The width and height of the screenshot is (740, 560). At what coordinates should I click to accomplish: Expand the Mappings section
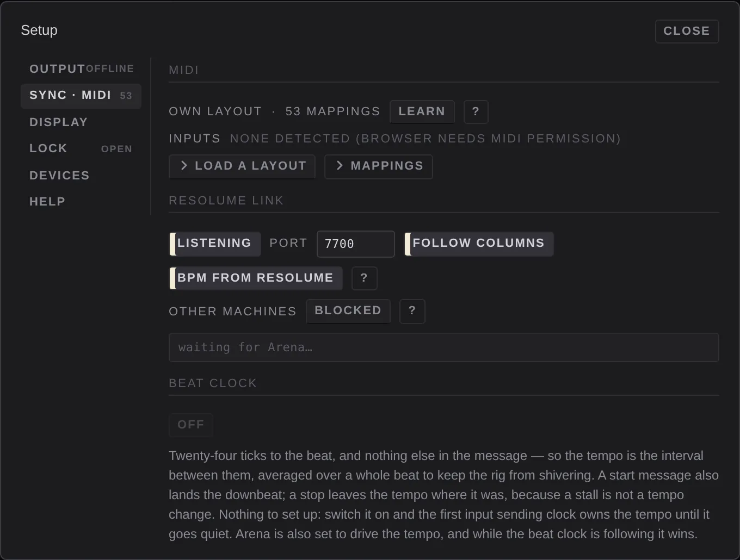(x=379, y=166)
